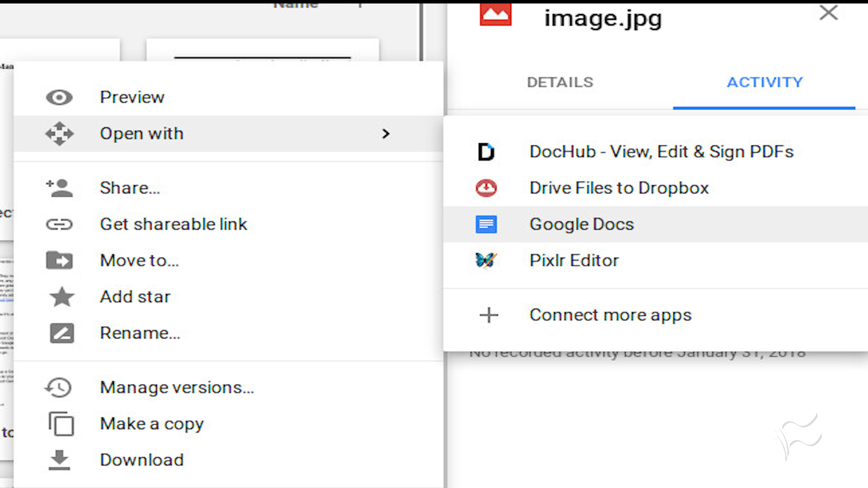Screen dimensions: 868x488
Task: Click the DocHub D logo icon
Action: (486, 152)
